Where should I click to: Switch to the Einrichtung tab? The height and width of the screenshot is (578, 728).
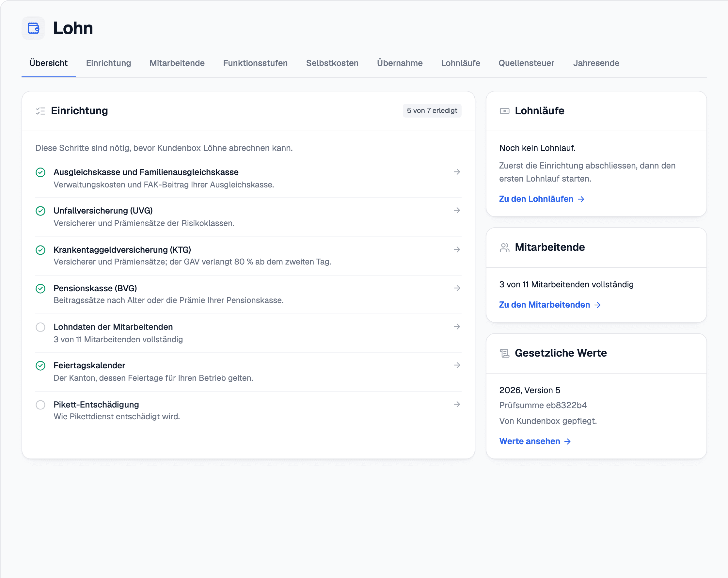pos(108,63)
